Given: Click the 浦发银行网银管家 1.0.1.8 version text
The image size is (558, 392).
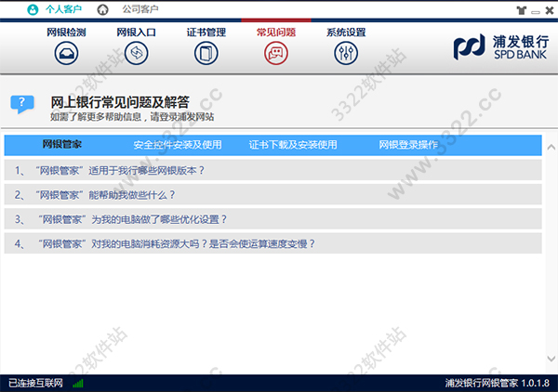Looking at the screenshot, I should tap(498, 383).
